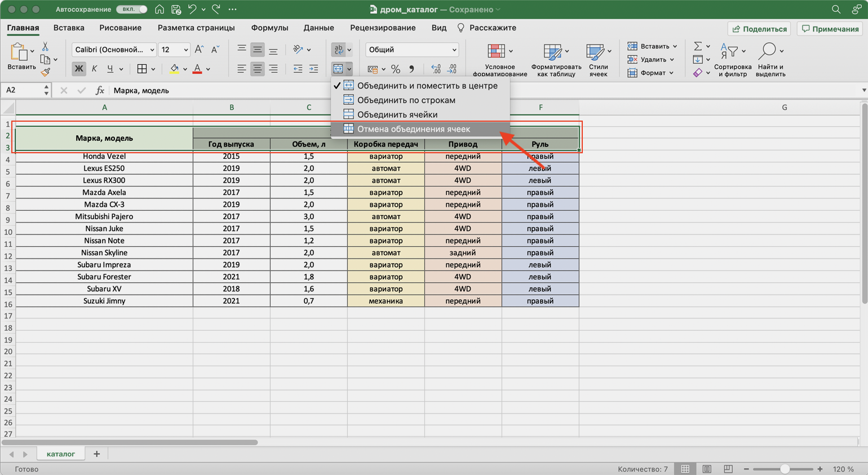Expand borders dropdown arrow
The height and width of the screenshot is (475, 868).
pos(153,69)
